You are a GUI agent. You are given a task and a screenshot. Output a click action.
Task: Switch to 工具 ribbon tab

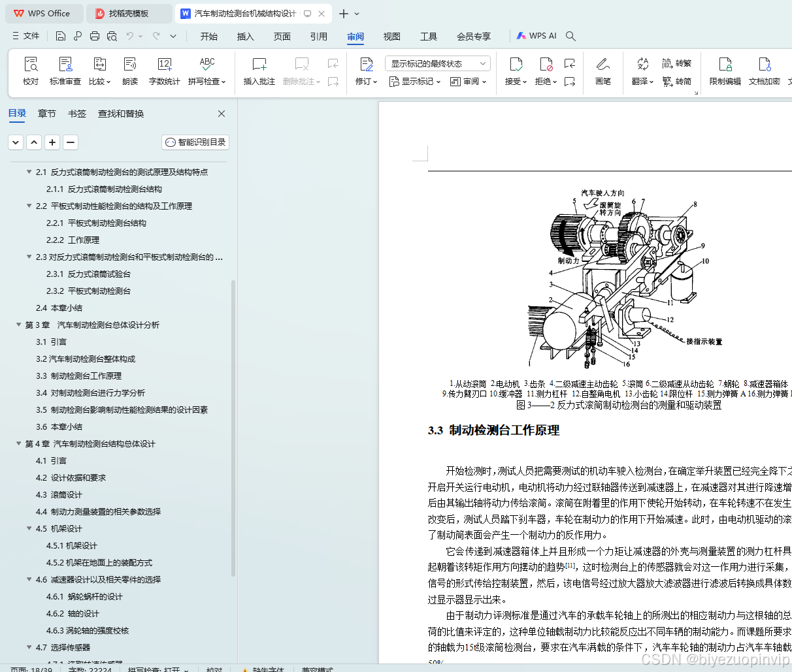coord(429,36)
